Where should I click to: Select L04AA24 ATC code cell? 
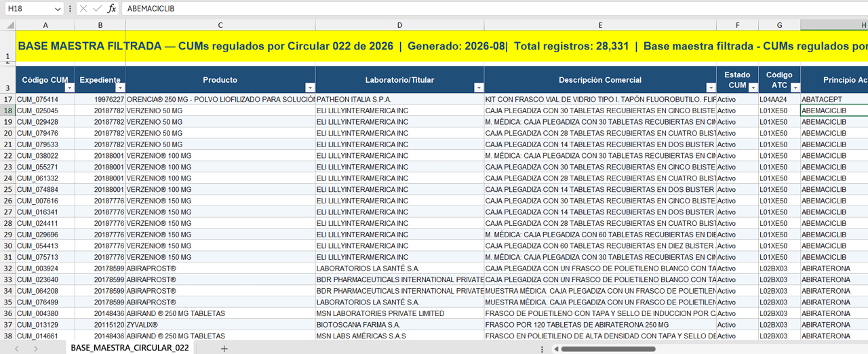click(779, 99)
